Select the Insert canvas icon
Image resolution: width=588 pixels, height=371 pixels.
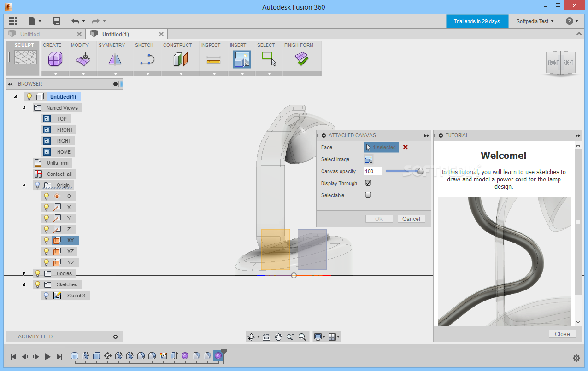[241, 59]
